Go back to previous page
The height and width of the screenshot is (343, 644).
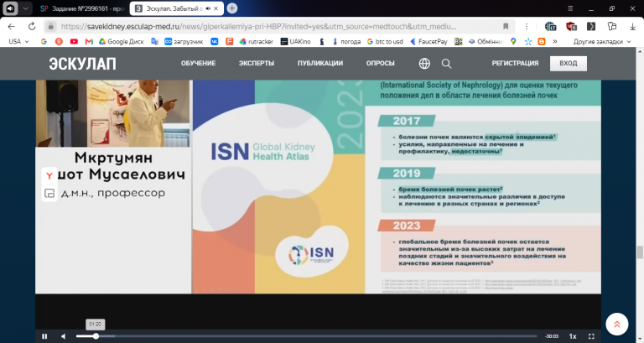[x=12, y=26]
